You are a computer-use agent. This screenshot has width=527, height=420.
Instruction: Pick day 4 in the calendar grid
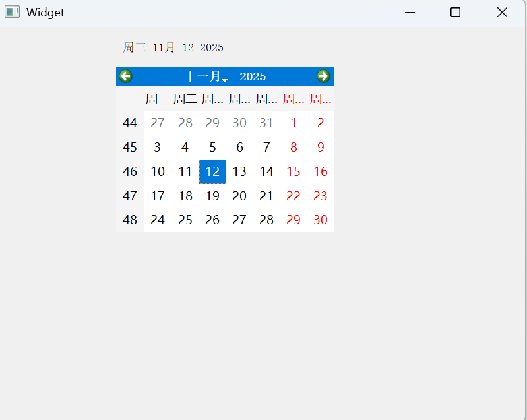tap(185, 147)
